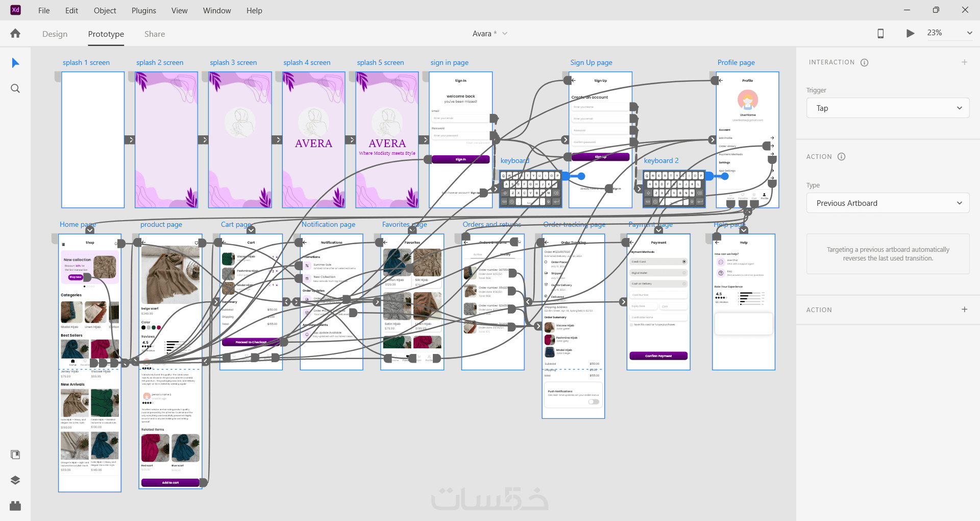The image size is (980, 521).
Task: Select the Select arrow tool
Action: coord(15,63)
